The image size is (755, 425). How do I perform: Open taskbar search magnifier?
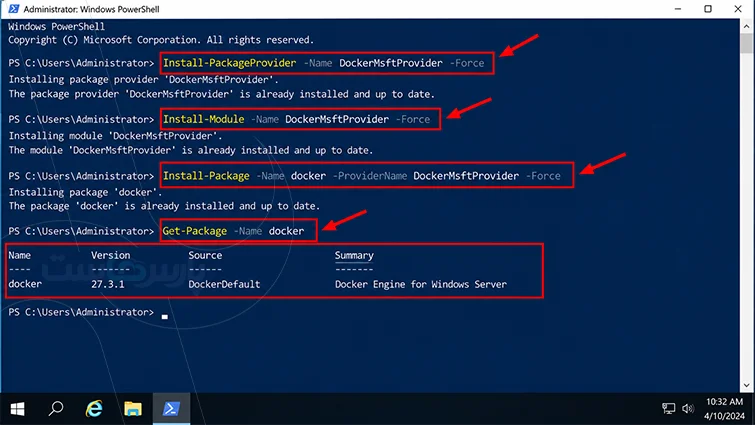[56, 409]
